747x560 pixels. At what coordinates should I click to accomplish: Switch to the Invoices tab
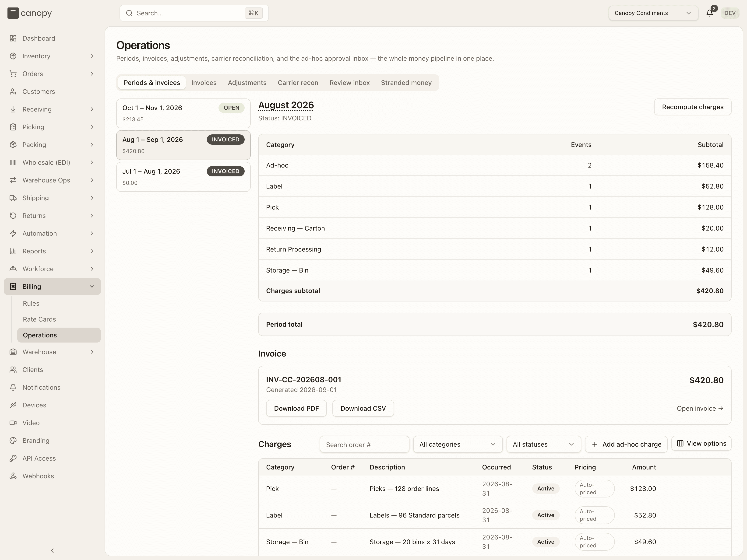204,83
